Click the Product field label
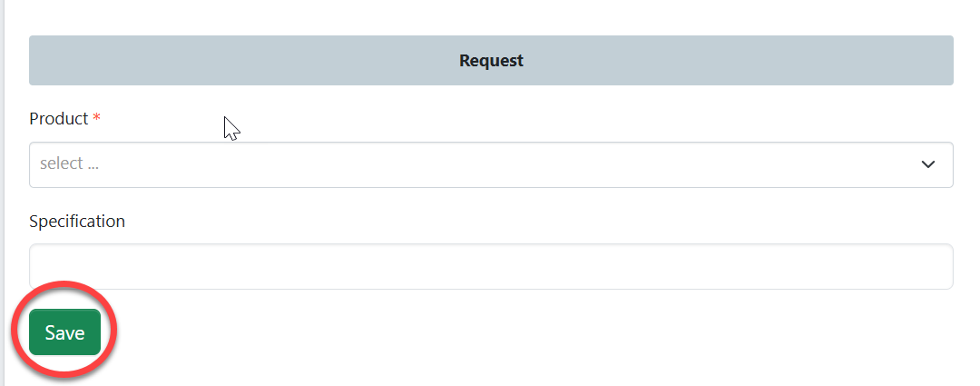The image size is (980, 386). [58, 119]
